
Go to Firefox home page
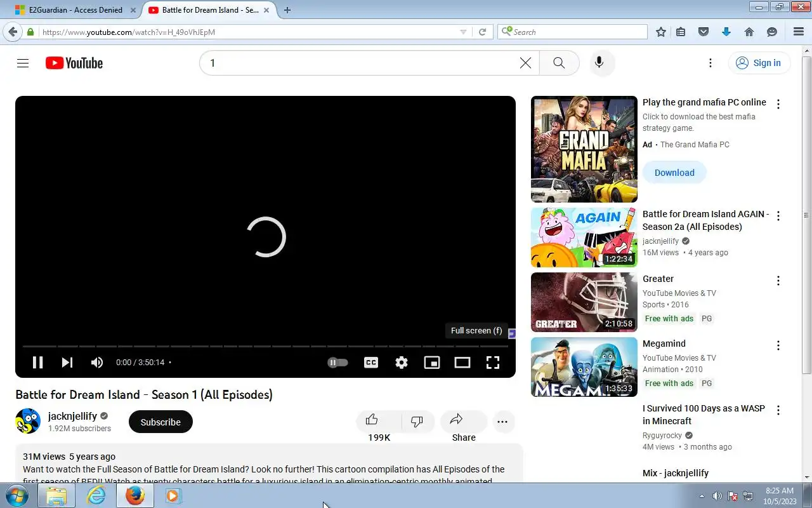(749, 32)
